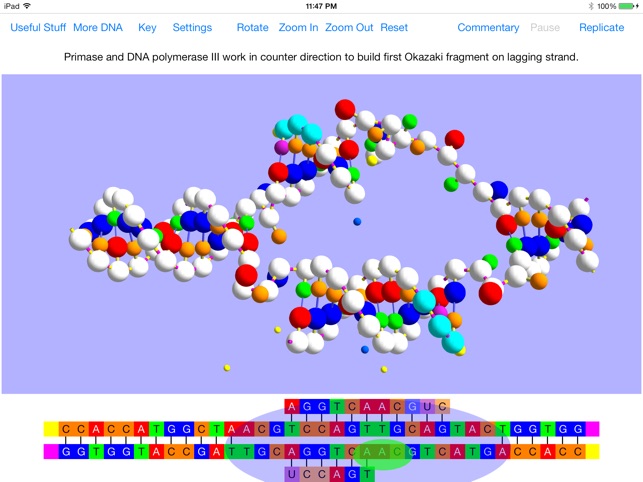This screenshot has height=482, width=643.
Task: Tap the green polymerase oval on bottom strand
Action: point(382,453)
